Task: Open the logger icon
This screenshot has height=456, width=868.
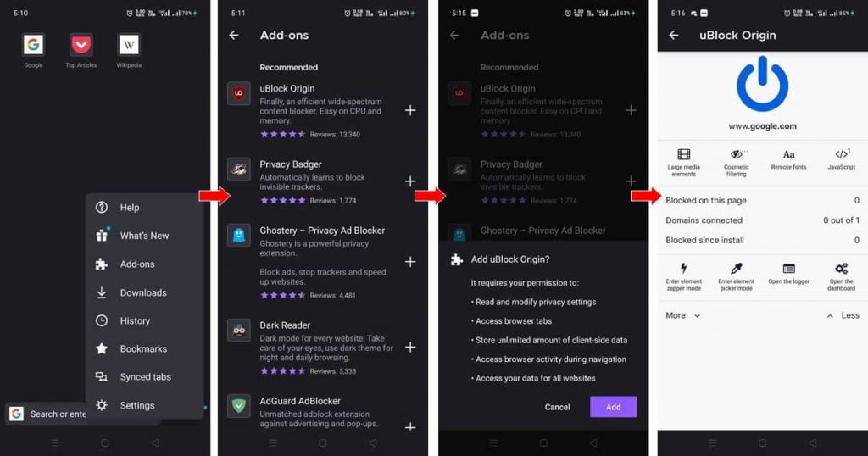Action: [x=789, y=269]
